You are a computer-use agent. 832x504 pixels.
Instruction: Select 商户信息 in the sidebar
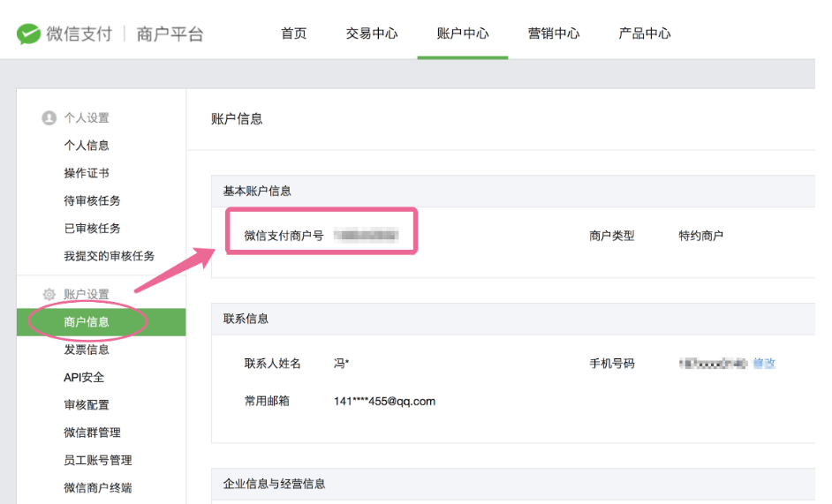click(x=102, y=322)
